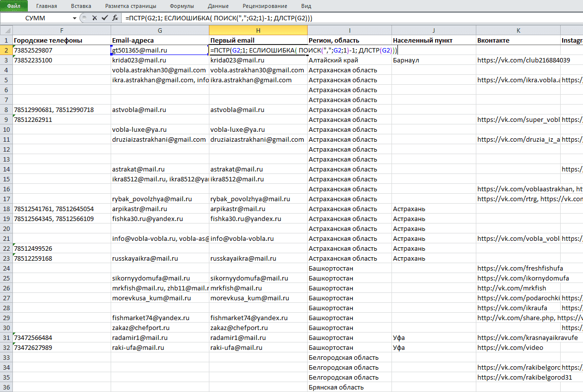Open the Вид tab
Viewport: 583px width, 392px height.
point(306,6)
